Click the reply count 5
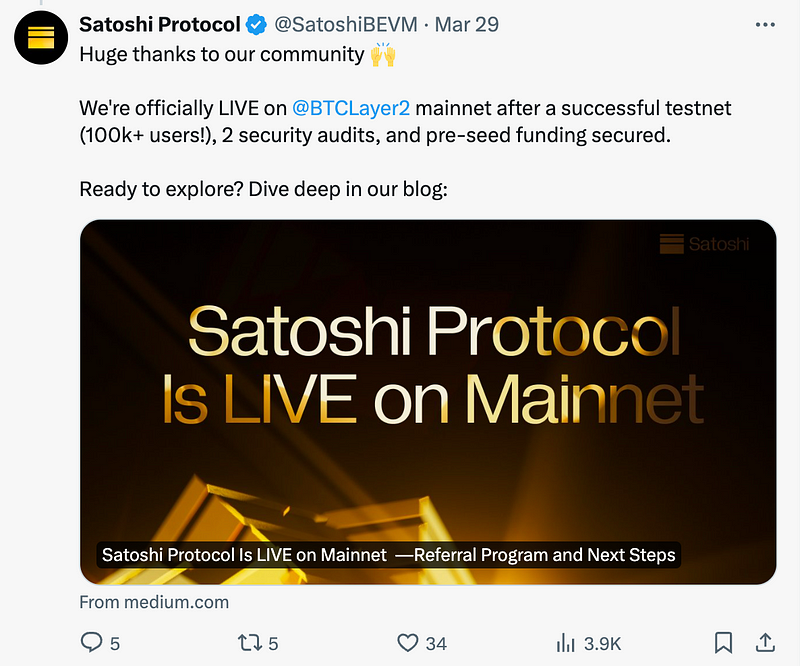The image size is (800, 666). point(115,644)
